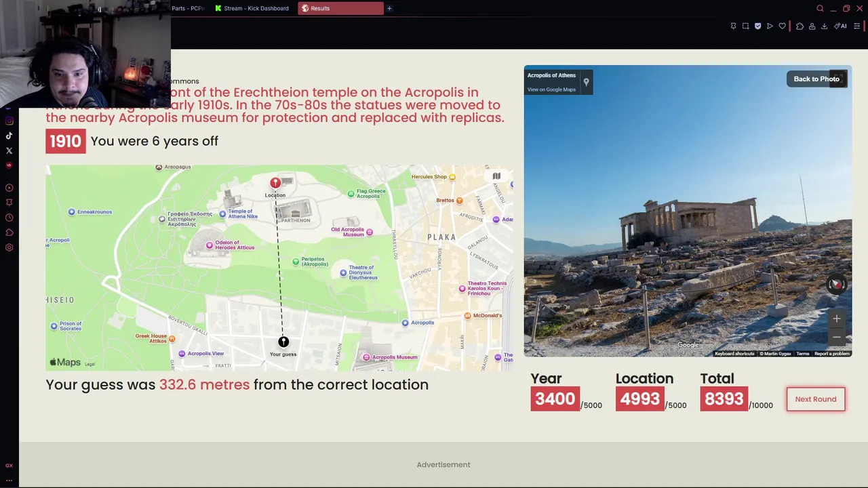Select Brettos marker on the map
The height and width of the screenshot is (488, 868).
coord(450,201)
